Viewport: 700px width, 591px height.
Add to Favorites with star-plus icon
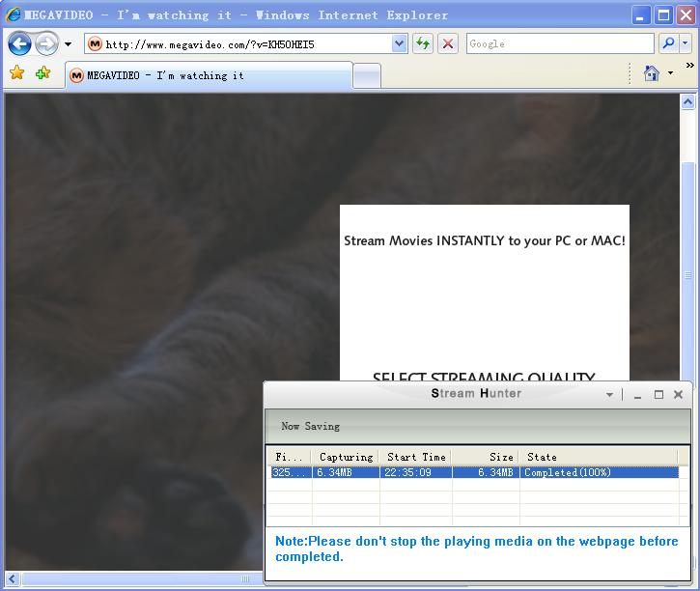(x=43, y=72)
